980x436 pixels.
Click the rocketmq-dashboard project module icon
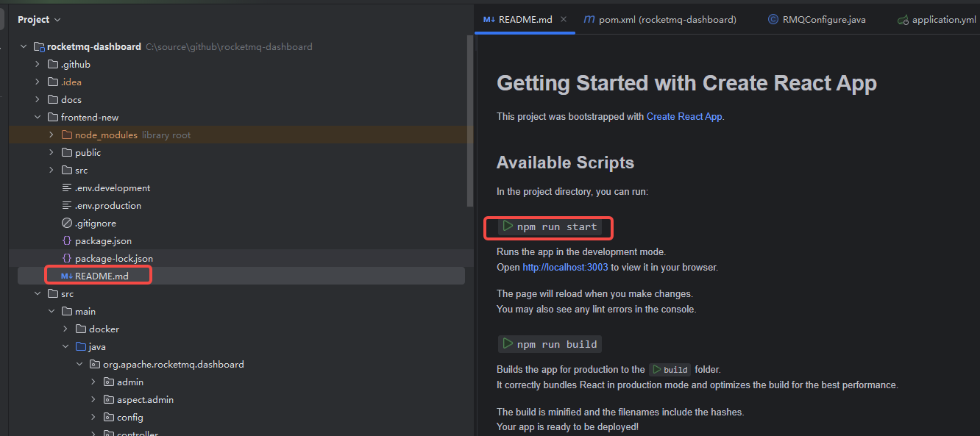(x=39, y=46)
